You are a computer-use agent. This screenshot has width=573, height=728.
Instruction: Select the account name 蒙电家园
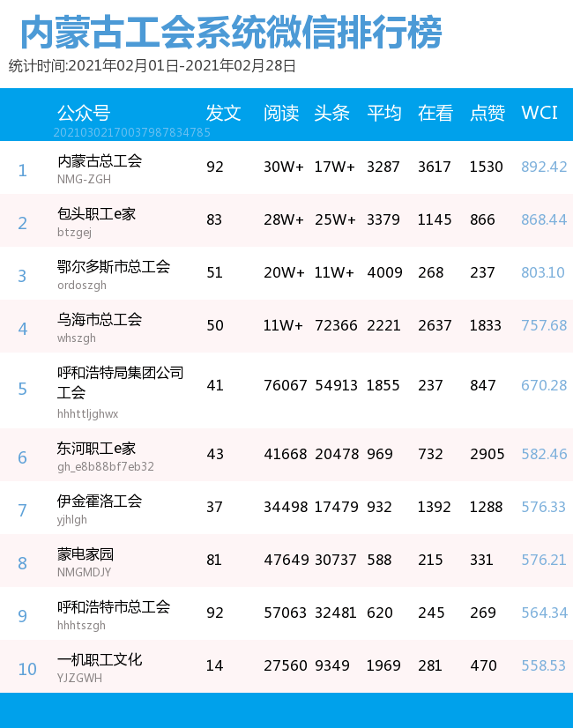(86, 554)
